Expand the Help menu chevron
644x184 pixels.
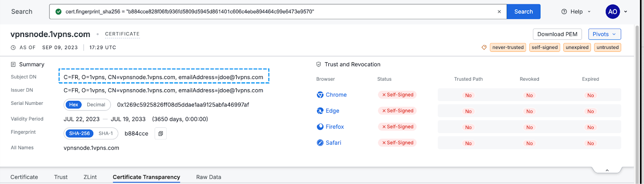tap(589, 12)
